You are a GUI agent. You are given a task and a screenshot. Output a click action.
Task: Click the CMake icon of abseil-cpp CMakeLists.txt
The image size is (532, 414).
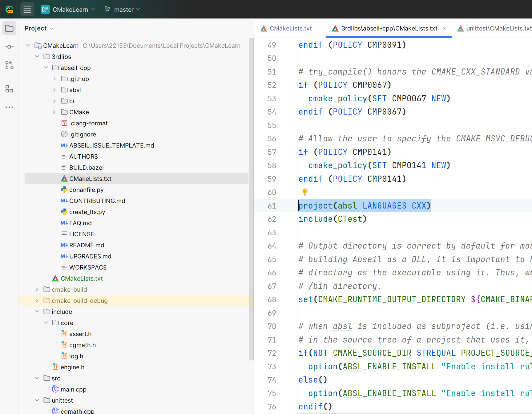[64, 179]
